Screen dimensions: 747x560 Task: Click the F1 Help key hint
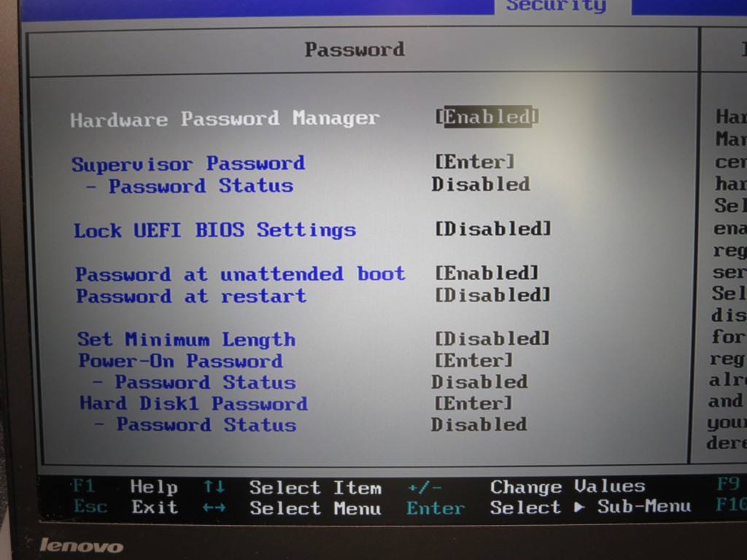coord(125,486)
